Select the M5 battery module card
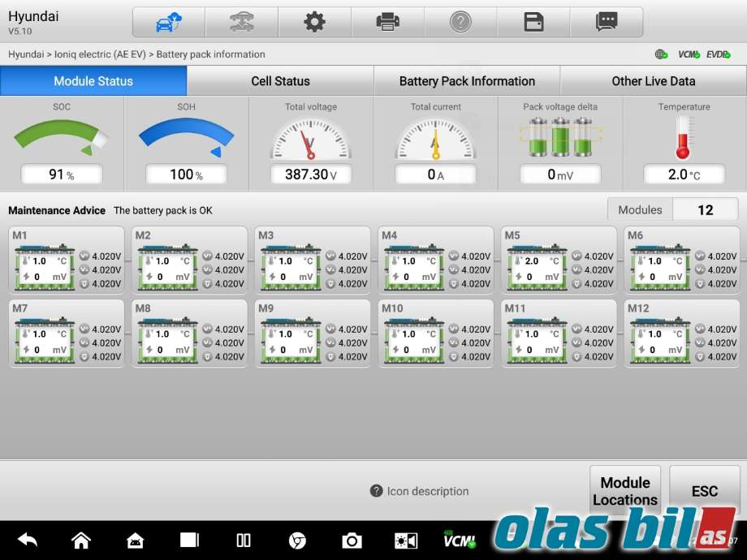Viewport: 747px width, 560px height. tap(559, 260)
